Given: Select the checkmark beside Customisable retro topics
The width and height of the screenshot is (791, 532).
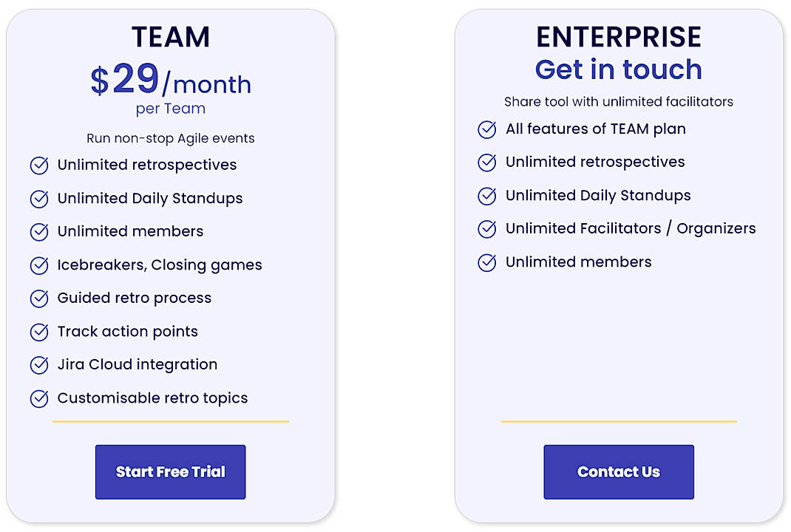Looking at the screenshot, I should click(x=39, y=398).
